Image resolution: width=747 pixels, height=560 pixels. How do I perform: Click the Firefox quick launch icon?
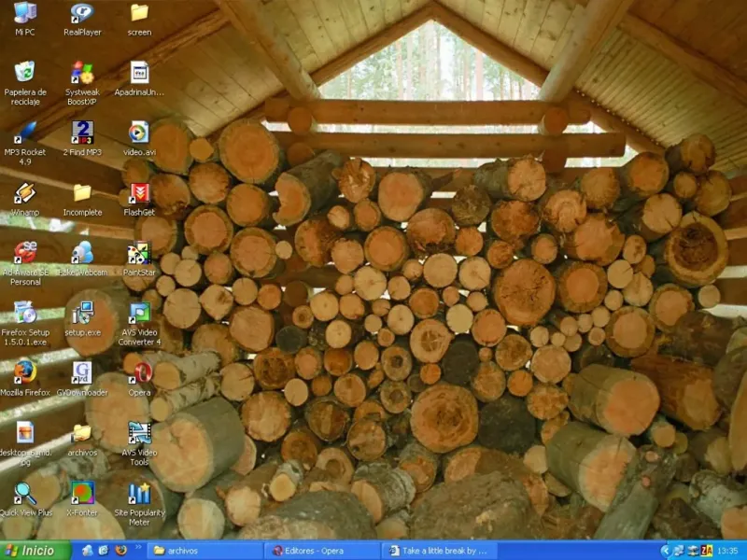[x=121, y=551]
